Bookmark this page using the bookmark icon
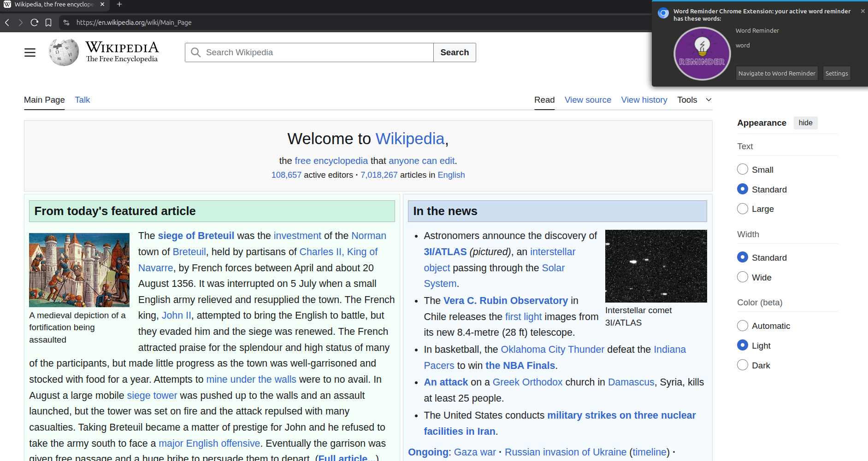 coord(48,23)
